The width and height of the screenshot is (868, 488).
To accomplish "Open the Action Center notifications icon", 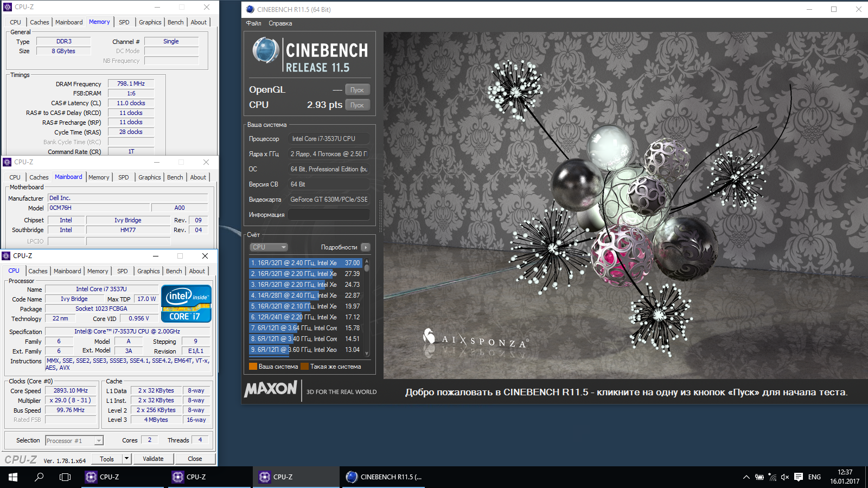I will click(x=799, y=477).
